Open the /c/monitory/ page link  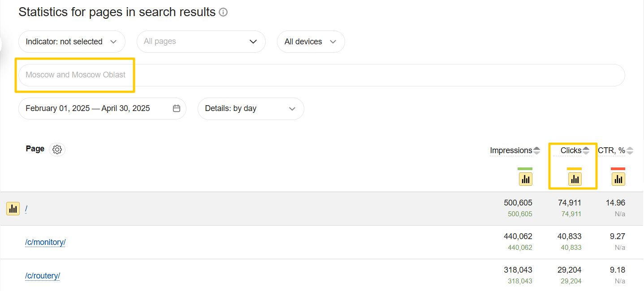point(45,242)
